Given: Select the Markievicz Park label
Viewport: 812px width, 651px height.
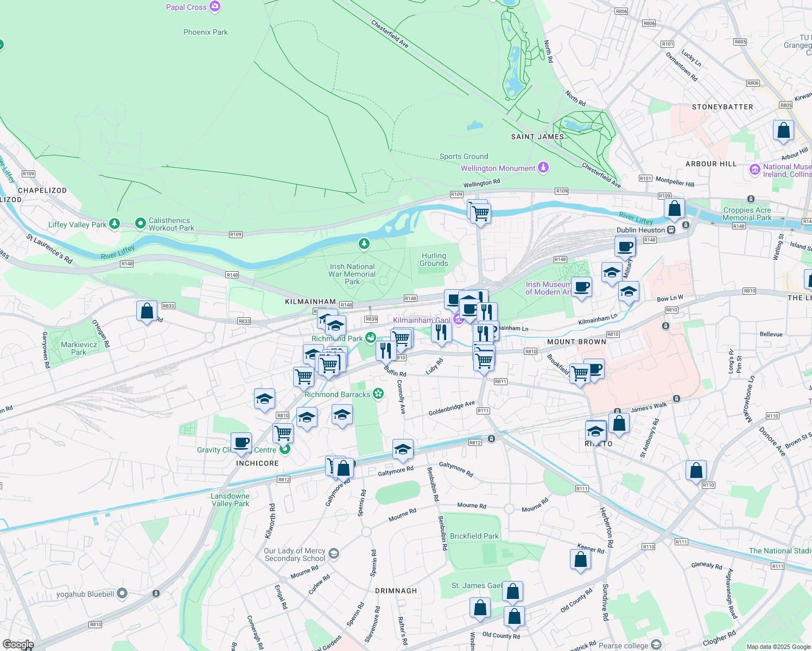Looking at the screenshot, I should [x=79, y=348].
